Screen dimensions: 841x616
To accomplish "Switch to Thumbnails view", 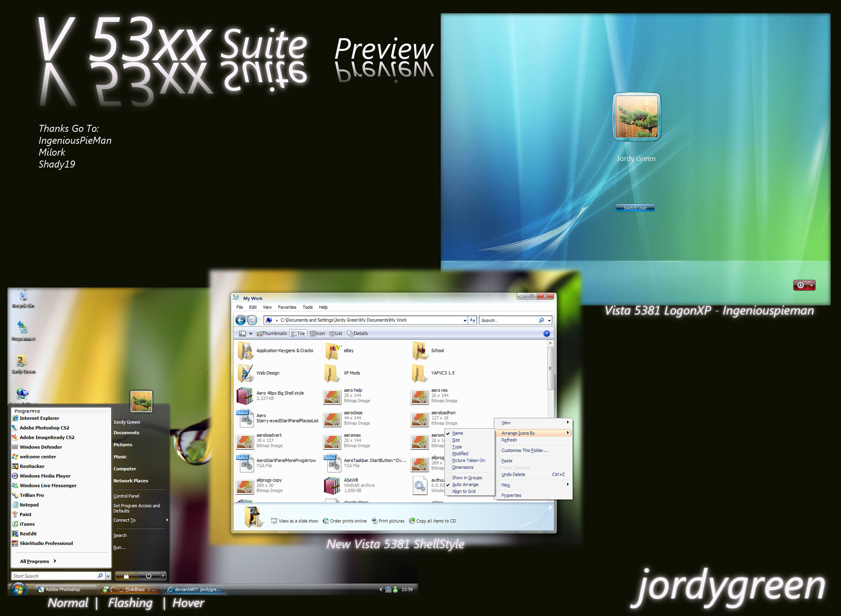I will [272, 333].
